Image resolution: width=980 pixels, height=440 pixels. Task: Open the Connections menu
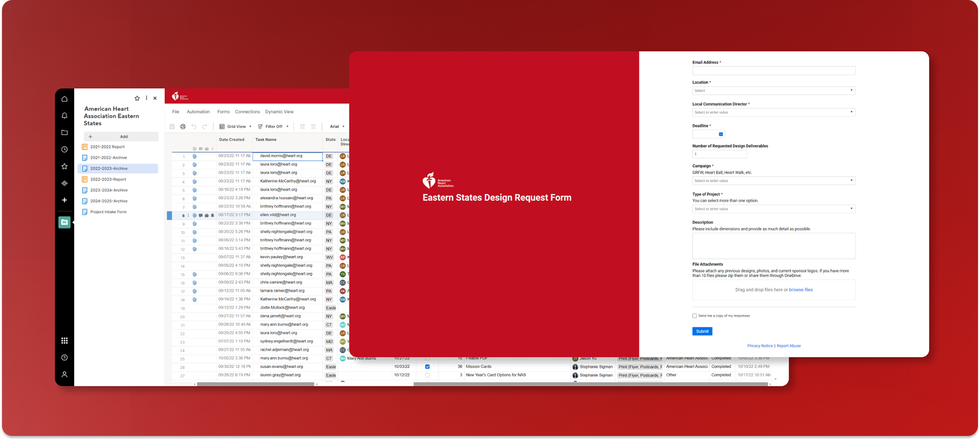(248, 112)
